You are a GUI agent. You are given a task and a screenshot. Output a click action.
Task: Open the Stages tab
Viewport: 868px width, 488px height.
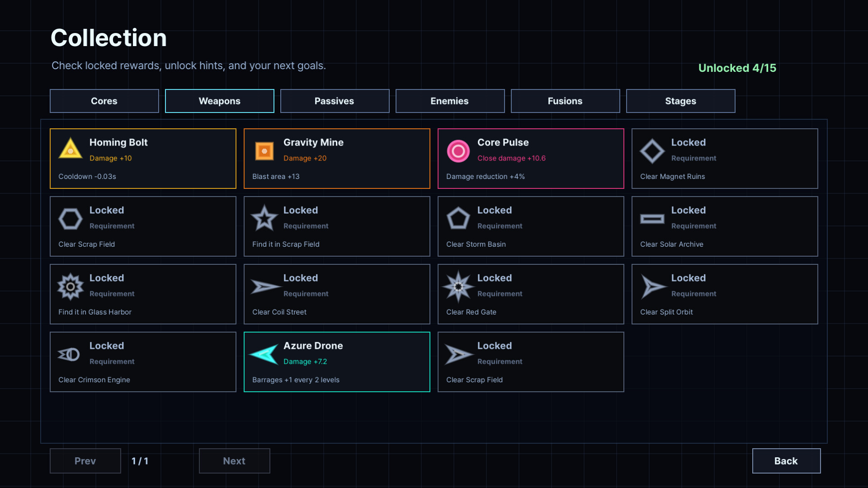pos(681,101)
